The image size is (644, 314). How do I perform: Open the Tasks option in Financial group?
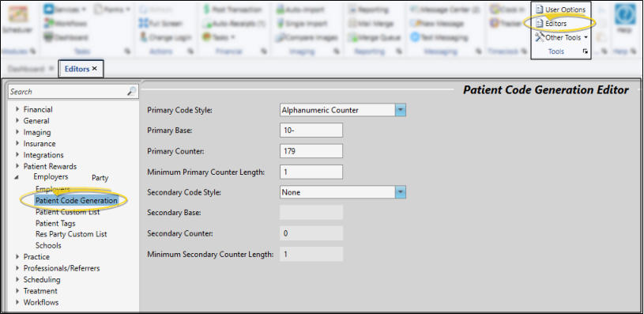(219, 37)
